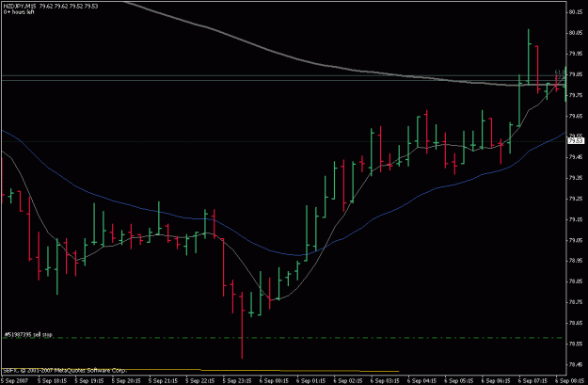Viewport: 588px width, 385px height.
Task: Click price axis value 79.65
Action: (576, 116)
